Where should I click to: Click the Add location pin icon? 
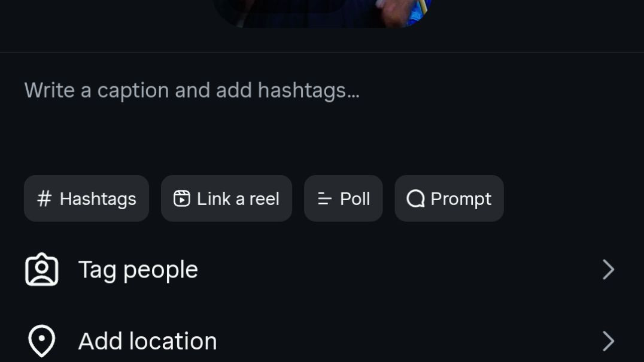(42, 341)
